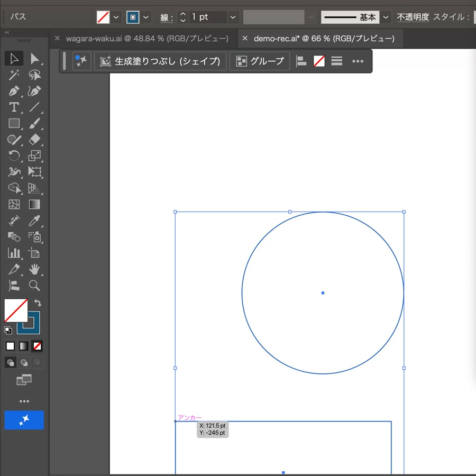476x476 pixels.
Task: Click the Fill swatch in the toolbar
Action: pos(16,310)
